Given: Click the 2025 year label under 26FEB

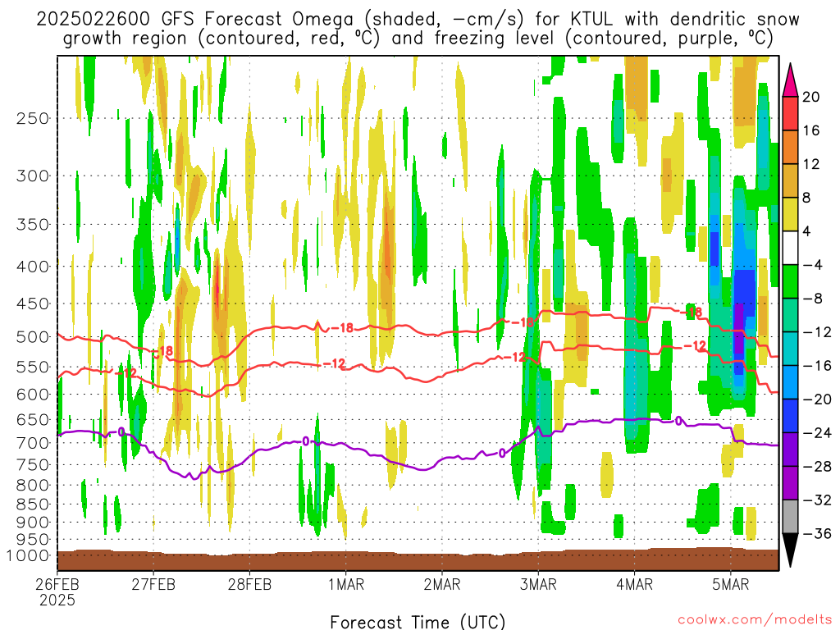Looking at the screenshot, I should click(x=57, y=600).
